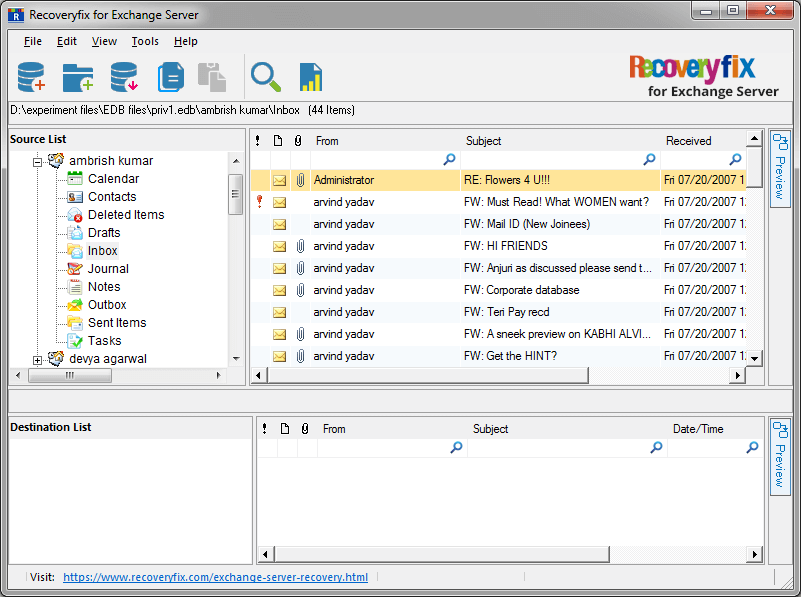Click destination list horizontal scroll right arrow

pos(755,554)
